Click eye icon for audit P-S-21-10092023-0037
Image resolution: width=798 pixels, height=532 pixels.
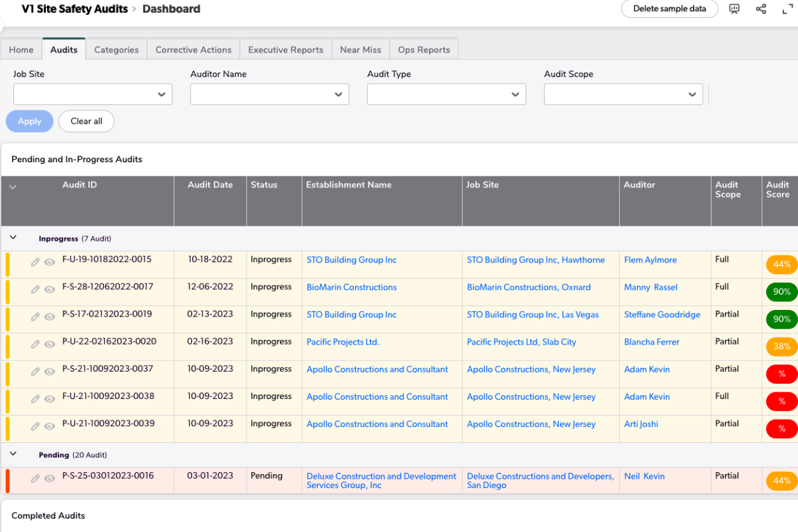coord(49,371)
